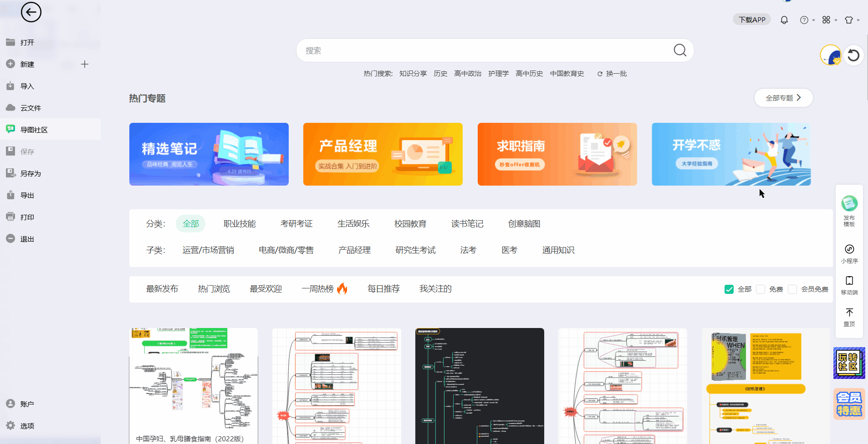Click hot search term 知识分享

[x=413, y=74]
